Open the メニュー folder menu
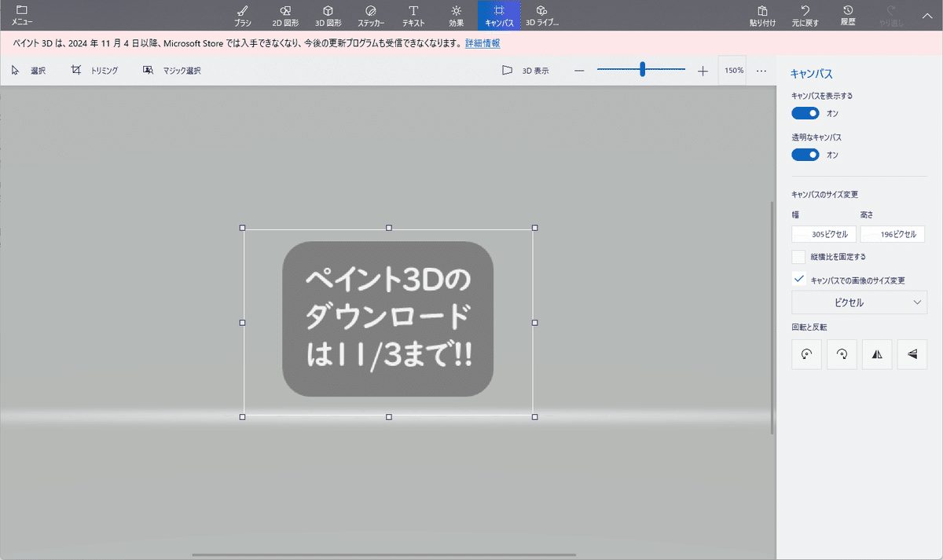 [21, 15]
